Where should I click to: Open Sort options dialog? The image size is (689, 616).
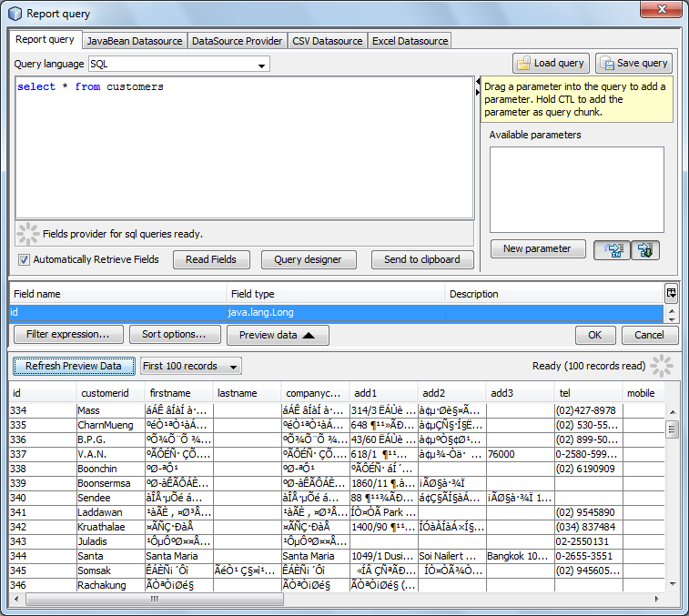[x=174, y=334]
